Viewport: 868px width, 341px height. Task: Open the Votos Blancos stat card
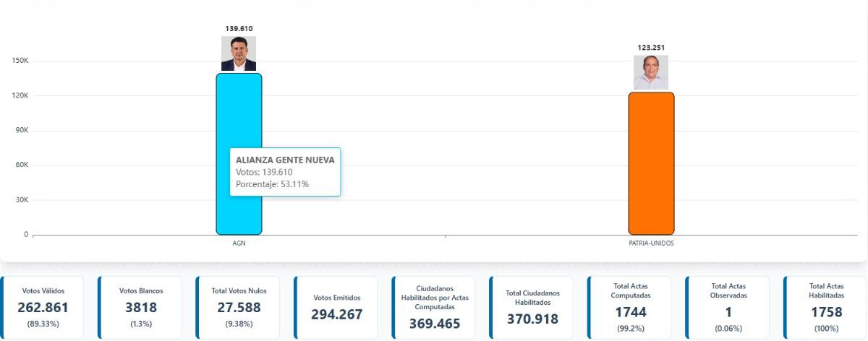[x=141, y=308]
